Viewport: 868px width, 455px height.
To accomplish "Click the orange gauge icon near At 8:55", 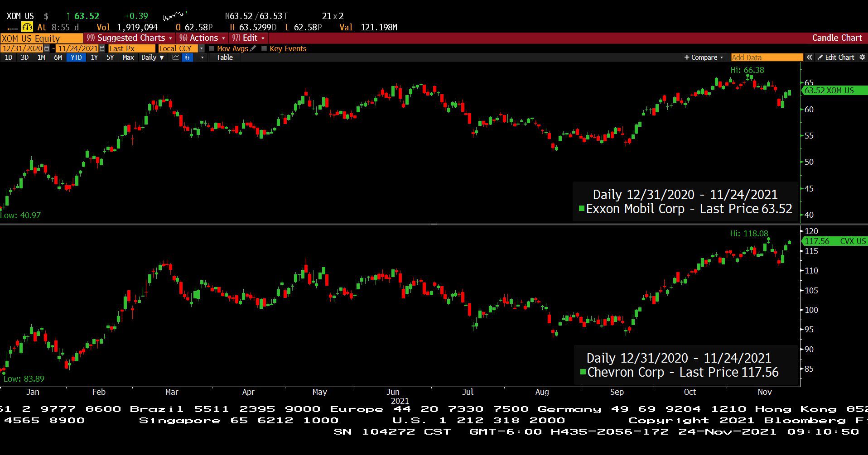I will point(27,27).
